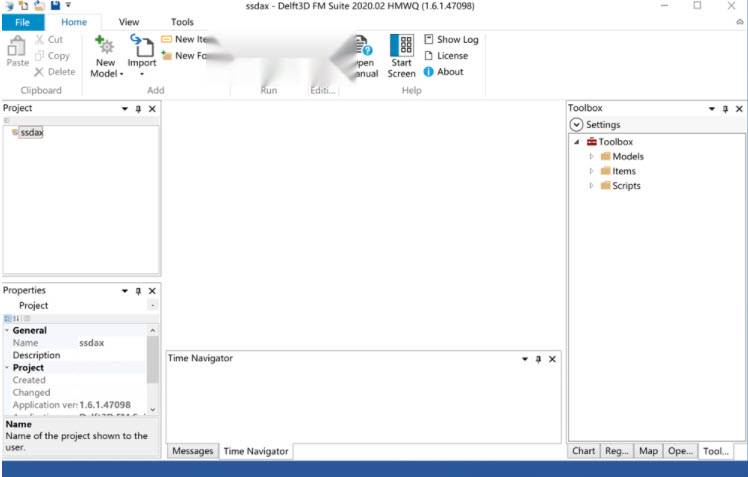This screenshot has height=477, width=748.
Task: Click the Start Screen icon
Action: pos(402,45)
